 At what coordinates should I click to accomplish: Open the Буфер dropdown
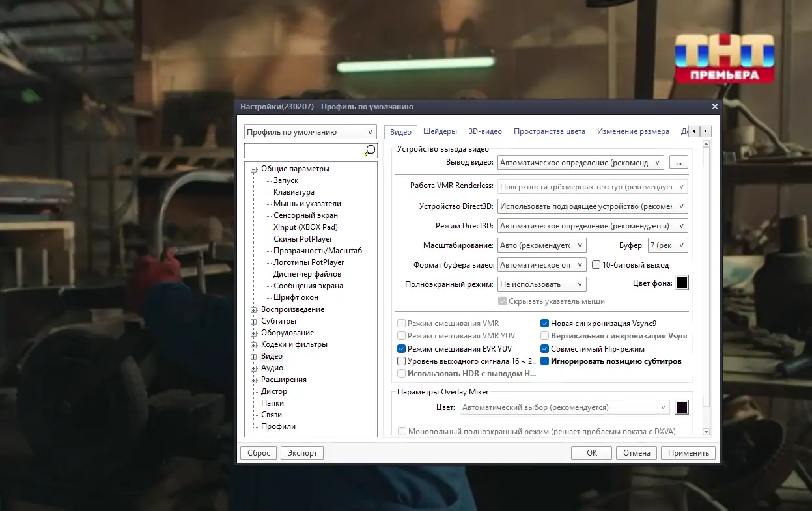point(668,245)
